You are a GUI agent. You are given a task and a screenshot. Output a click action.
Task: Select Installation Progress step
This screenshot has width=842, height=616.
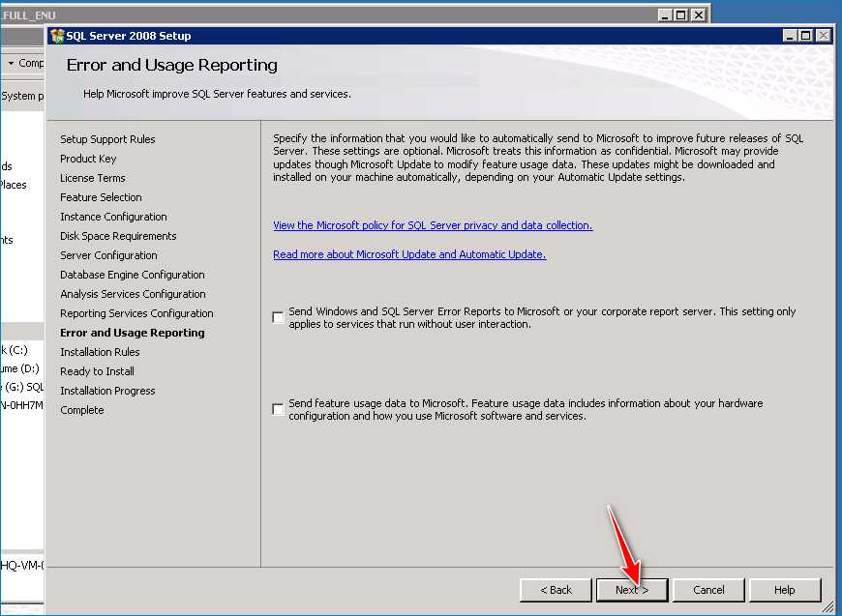click(x=107, y=390)
